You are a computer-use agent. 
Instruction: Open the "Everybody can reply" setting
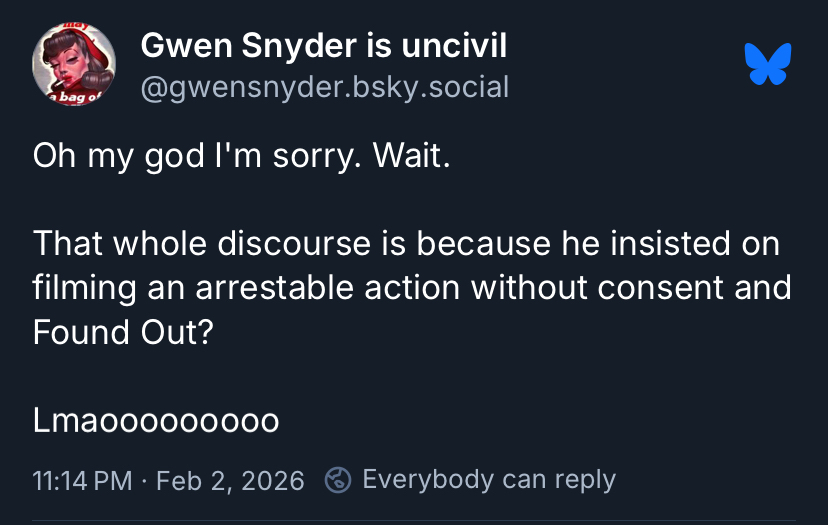click(x=488, y=480)
